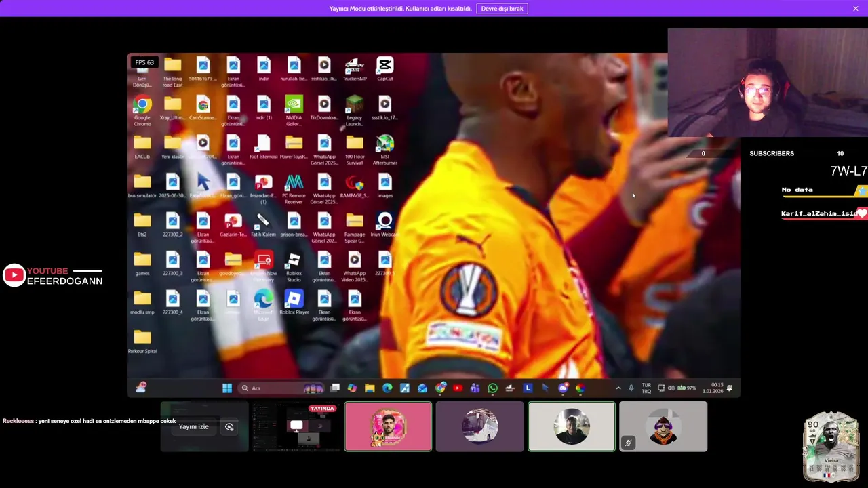This screenshot has height=488, width=868.
Task: Open the CapCut desktop shortcut
Action: pos(384,69)
